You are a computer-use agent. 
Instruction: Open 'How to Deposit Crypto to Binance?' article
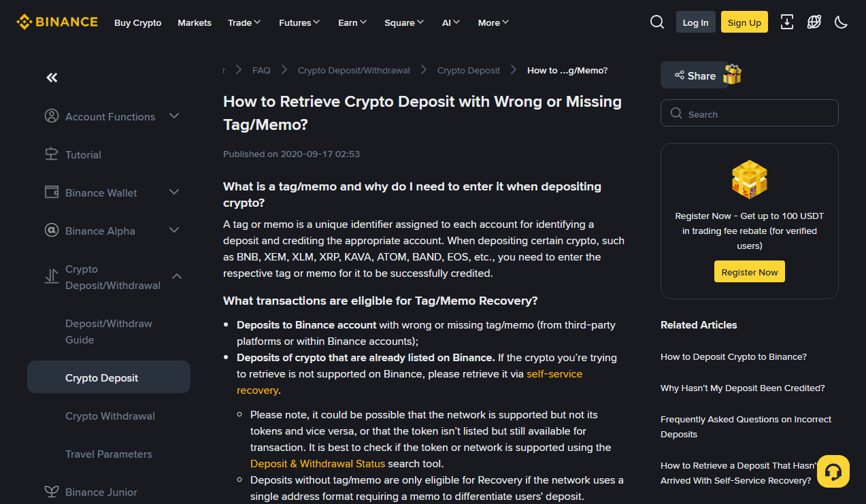click(733, 356)
